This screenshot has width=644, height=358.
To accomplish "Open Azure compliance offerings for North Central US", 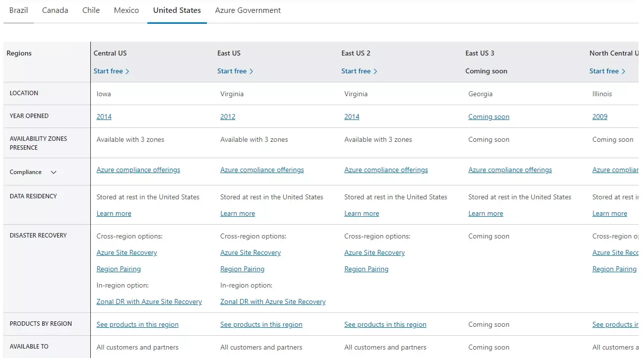I will [x=615, y=170].
